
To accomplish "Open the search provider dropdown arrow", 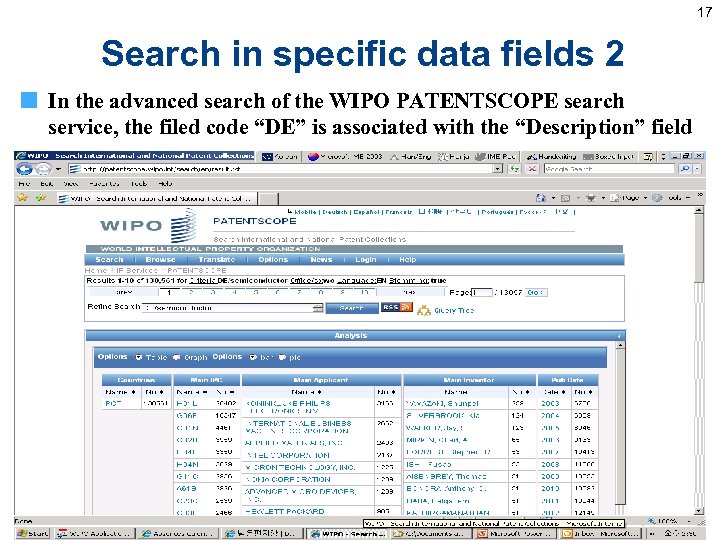I will [x=697, y=169].
